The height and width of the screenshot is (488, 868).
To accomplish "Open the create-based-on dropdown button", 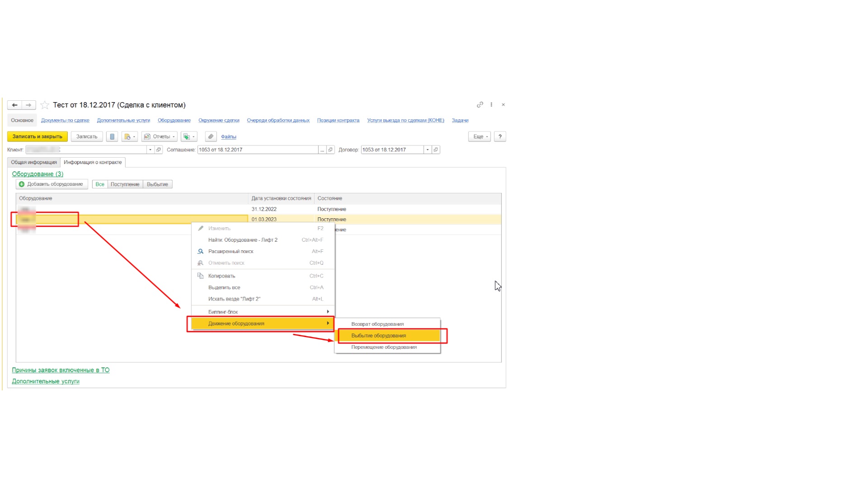I will [x=130, y=136].
